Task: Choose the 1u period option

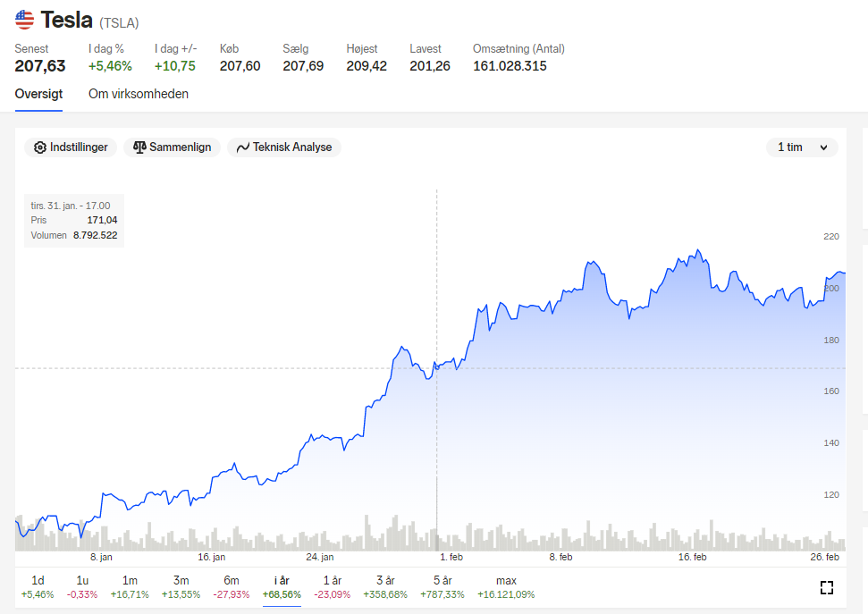Action: point(82,587)
